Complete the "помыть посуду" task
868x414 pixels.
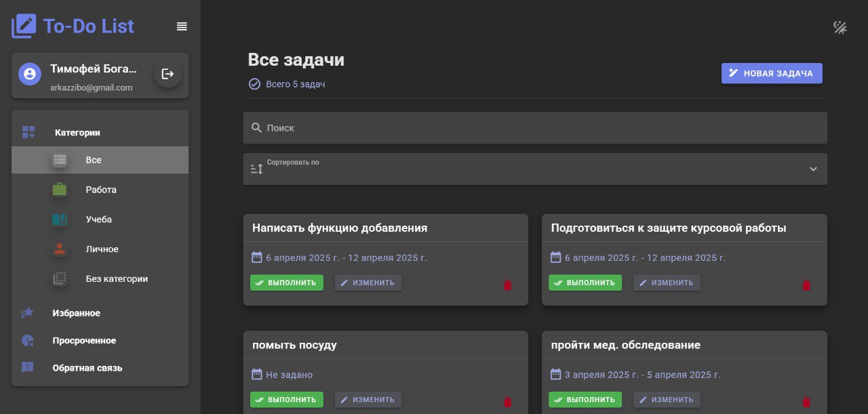[x=287, y=400]
